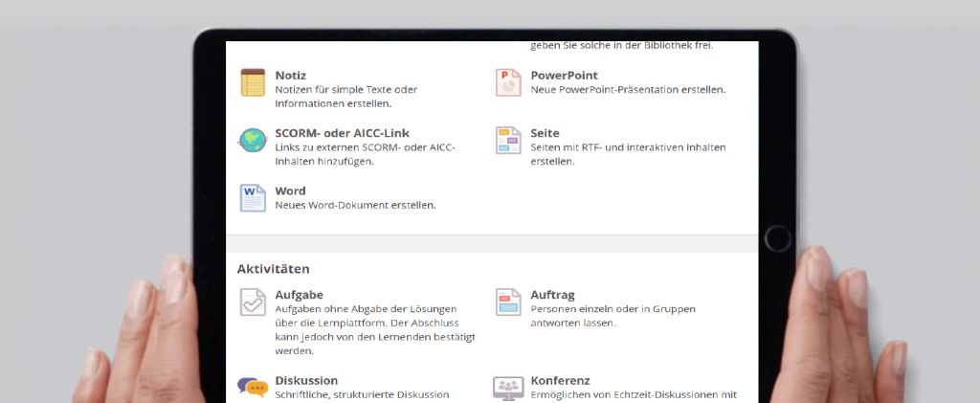Image resolution: width=980 pixels, height=403 pixels.
Task: Open the Diskussion activity title
Action: tap(306, 380)
